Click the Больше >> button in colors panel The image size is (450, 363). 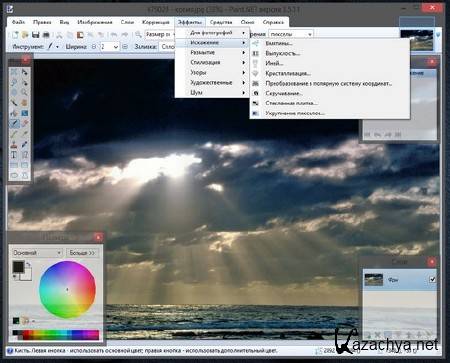tap(82, 253)
